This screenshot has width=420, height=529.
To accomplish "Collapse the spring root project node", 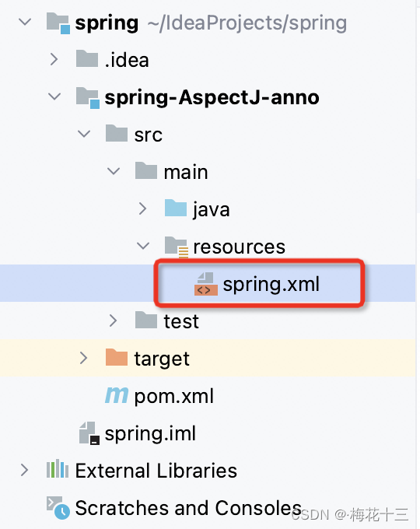I will (x=25, y=23).
